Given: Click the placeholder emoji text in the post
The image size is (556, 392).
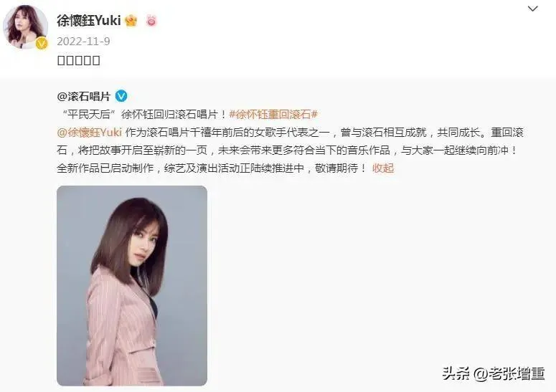Looking at the screenshot, I should tap(78, 60).
